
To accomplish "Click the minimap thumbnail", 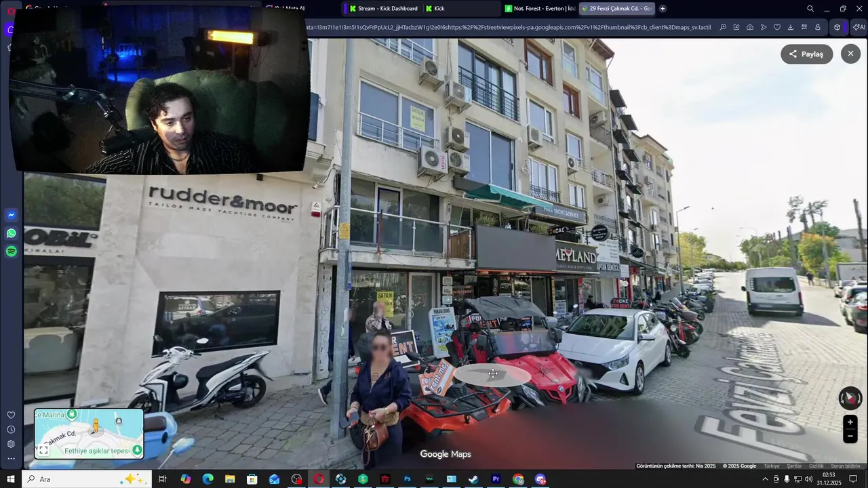I will tap(89, 434).
